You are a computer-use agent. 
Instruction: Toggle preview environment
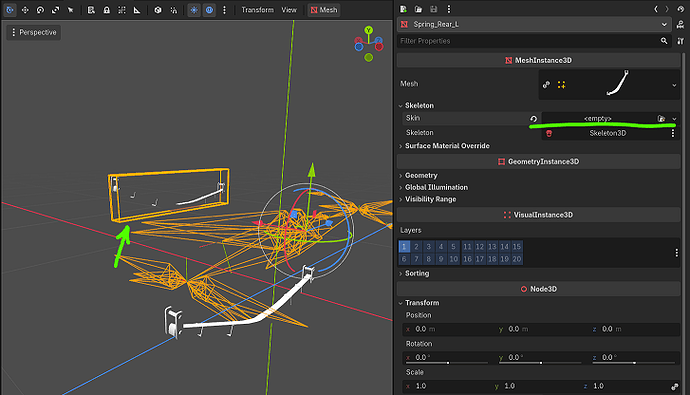tap(209, 10)
